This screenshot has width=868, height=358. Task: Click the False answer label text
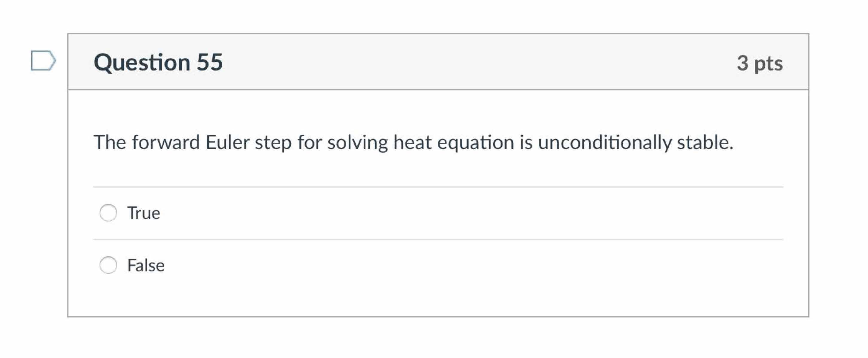146,265
